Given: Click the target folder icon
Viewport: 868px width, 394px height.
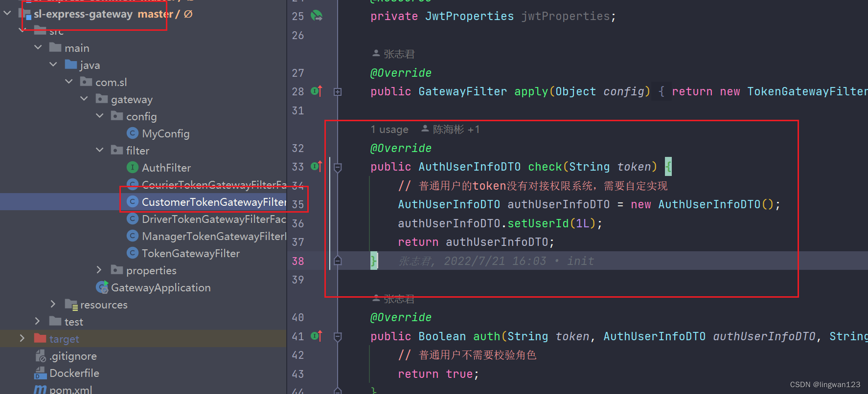Looking at the screenshot, I should point(40,338).
